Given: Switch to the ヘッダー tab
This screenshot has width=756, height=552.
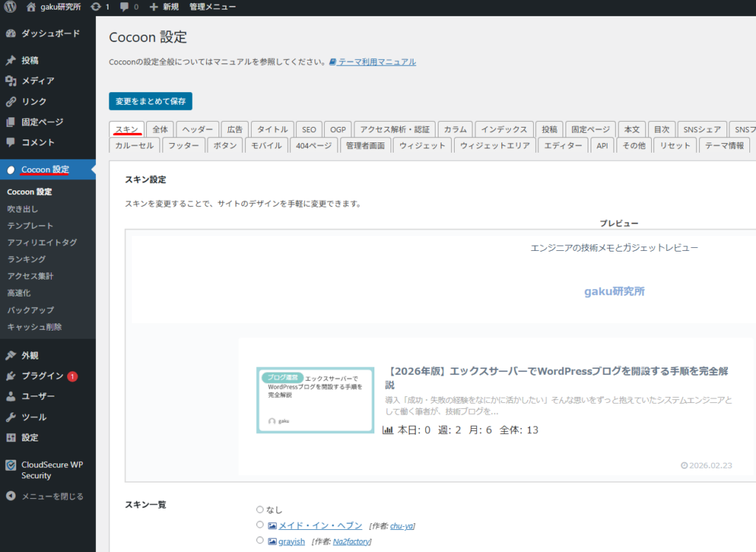Looking at the screenshot, I should pyautogui.click(x=198, y=129).
